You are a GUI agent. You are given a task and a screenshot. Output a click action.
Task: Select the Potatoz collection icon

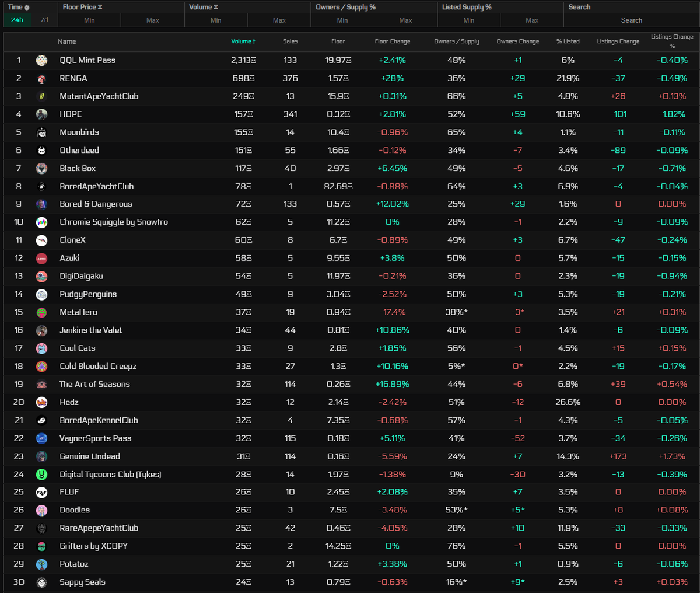coord(41,564)
